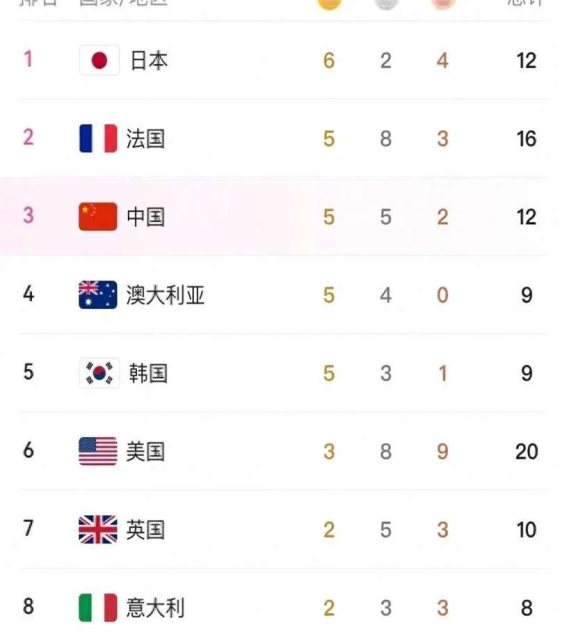Open the 韩国 country name
This screenshot has width=576, height=632.
148,373
